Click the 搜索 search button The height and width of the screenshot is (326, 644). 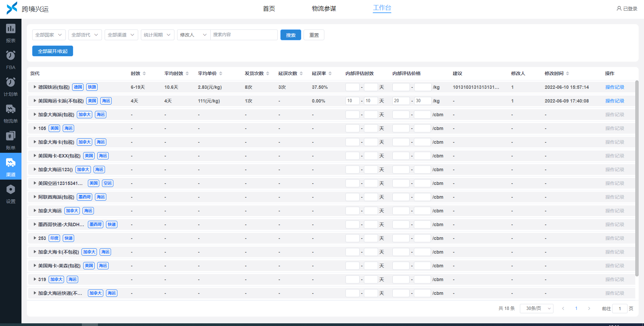(x=291, y=35)
